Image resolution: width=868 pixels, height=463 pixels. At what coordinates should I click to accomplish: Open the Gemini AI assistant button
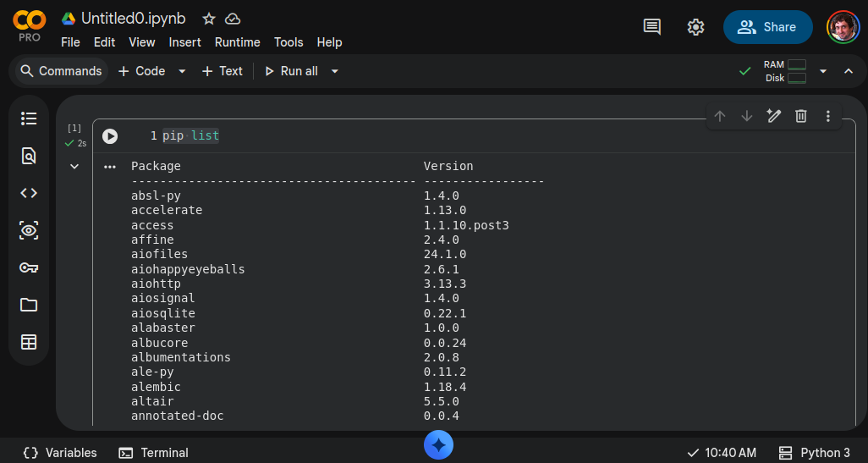(438, 445)
